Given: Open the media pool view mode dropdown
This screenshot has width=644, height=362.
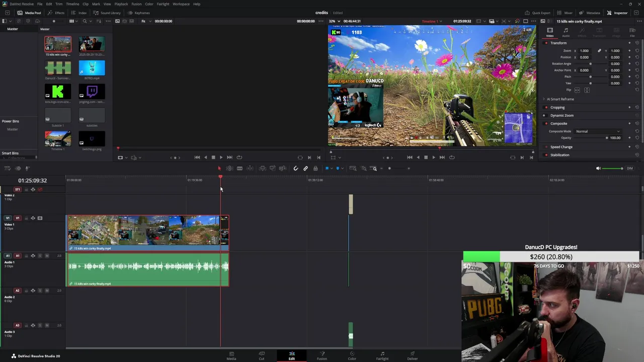Looking at the screenshot, I should tap(72, 21).
